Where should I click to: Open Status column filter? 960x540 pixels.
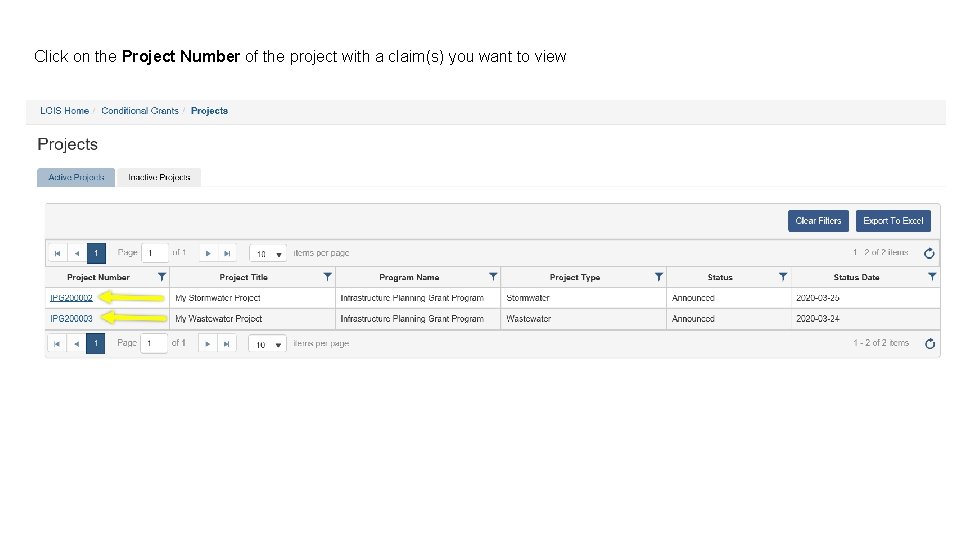click(x=783, y=277)
